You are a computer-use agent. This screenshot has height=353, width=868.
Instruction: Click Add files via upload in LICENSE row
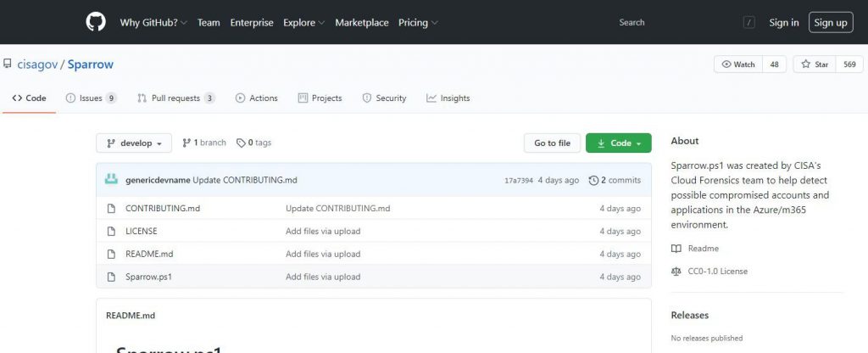click(x=323, y=231)
